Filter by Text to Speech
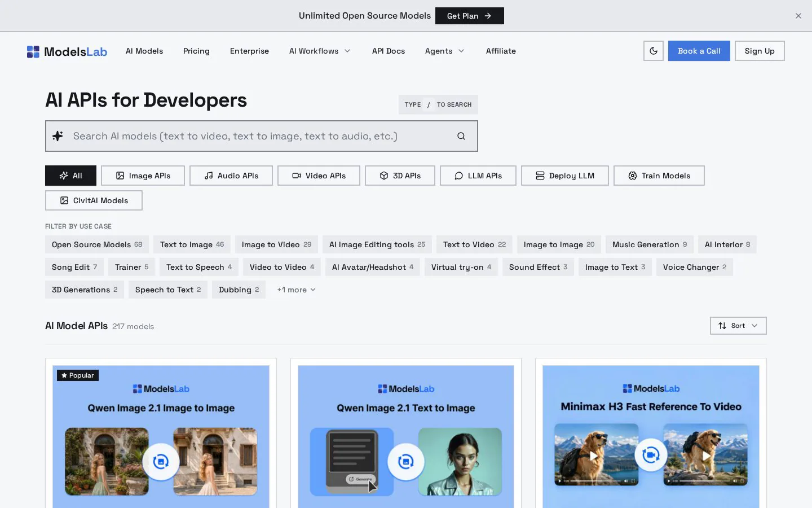Viewport: 812px width, 508px height. click(199, 267)
